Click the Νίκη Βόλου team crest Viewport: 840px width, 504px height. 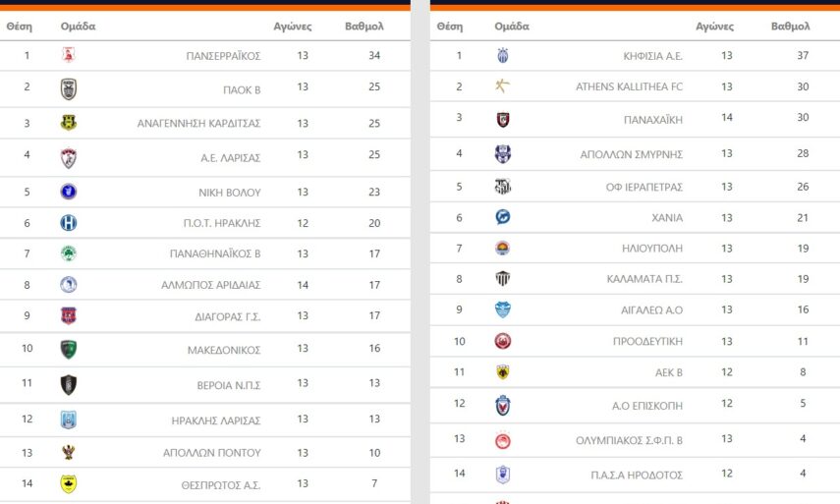coord(68,192)
